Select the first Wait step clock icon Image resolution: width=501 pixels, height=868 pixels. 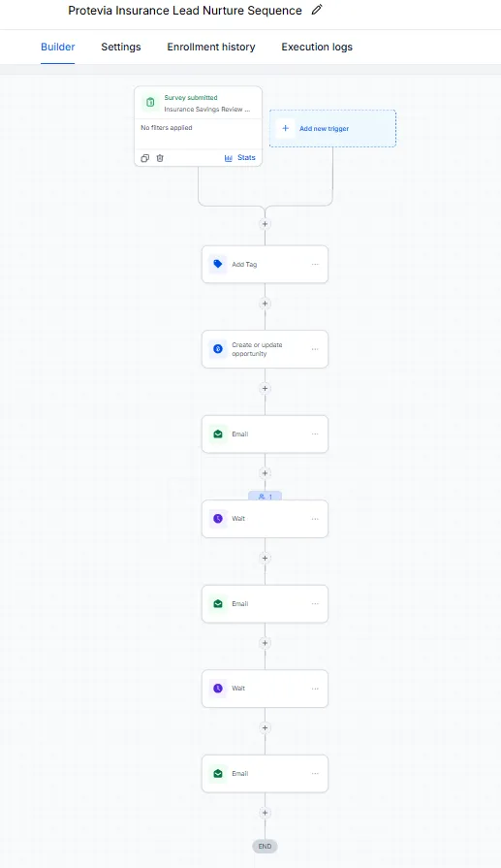pos(218,519)
